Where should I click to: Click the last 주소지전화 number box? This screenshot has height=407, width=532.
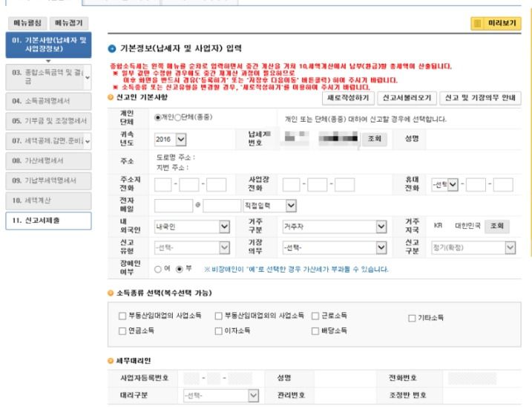[217, 185]
